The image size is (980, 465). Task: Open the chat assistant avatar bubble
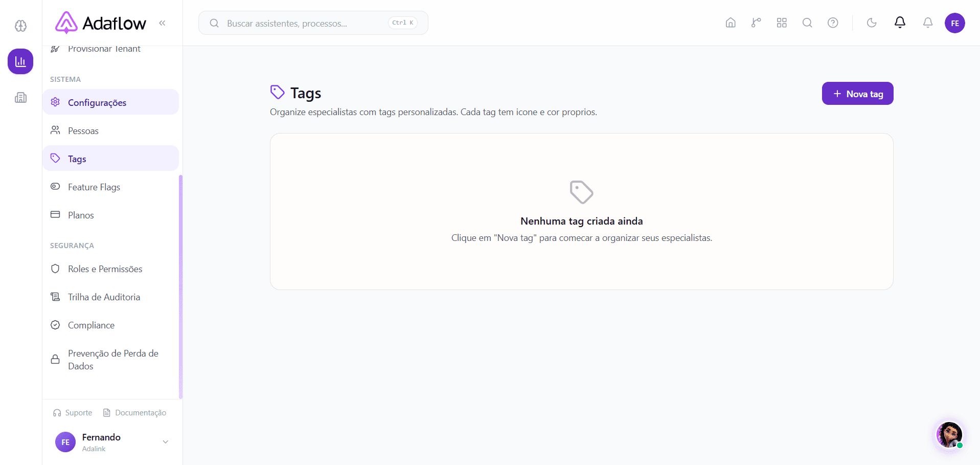pyautogui.click(x=949, y=435)
